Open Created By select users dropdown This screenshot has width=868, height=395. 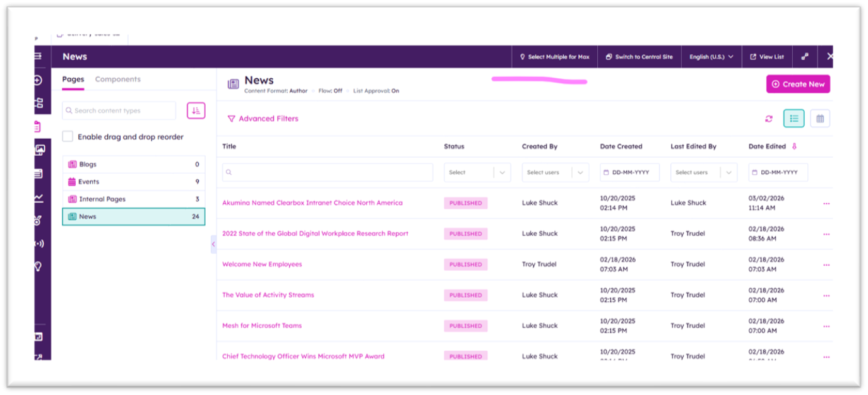click(x=556, y=172)
